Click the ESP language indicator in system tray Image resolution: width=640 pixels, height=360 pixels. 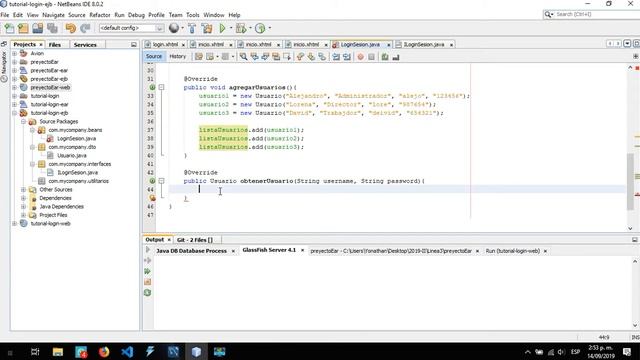576,352
